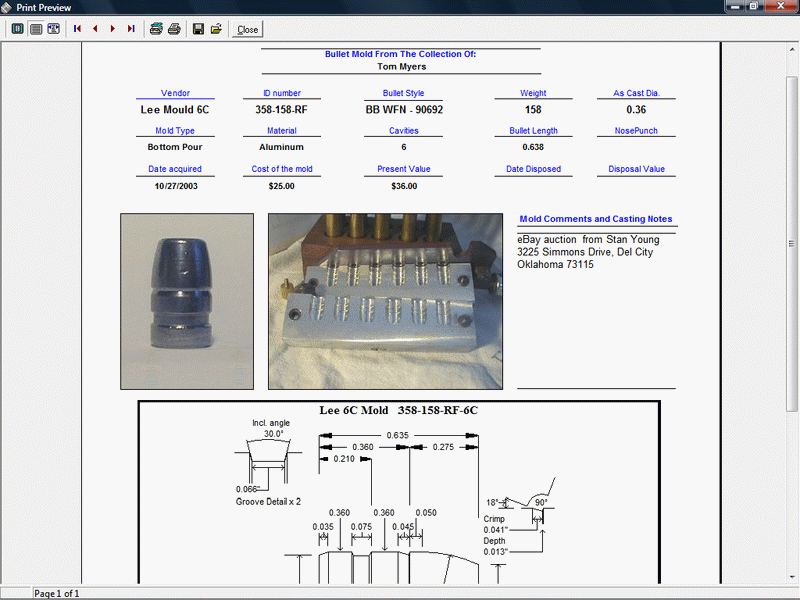Click the vertical scrollbar thumb
Viewport: 800px width, 600px height.
pos(792,243)
